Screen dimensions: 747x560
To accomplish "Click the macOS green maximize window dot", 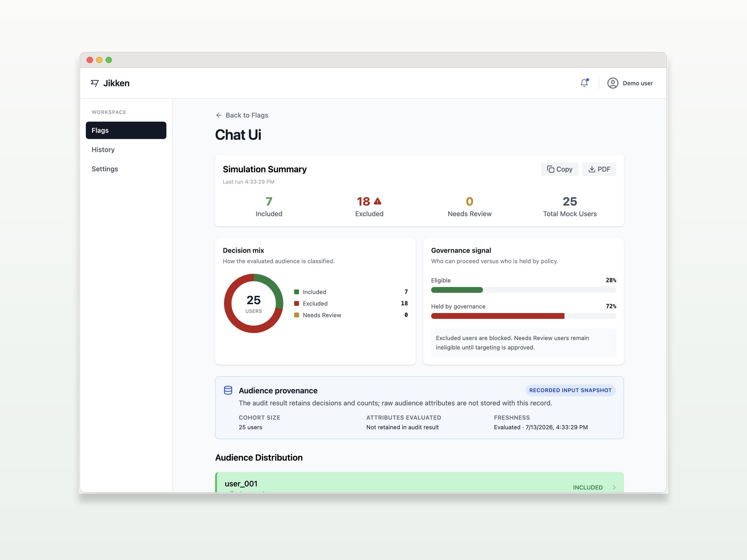I will click(x=109, y=60).
